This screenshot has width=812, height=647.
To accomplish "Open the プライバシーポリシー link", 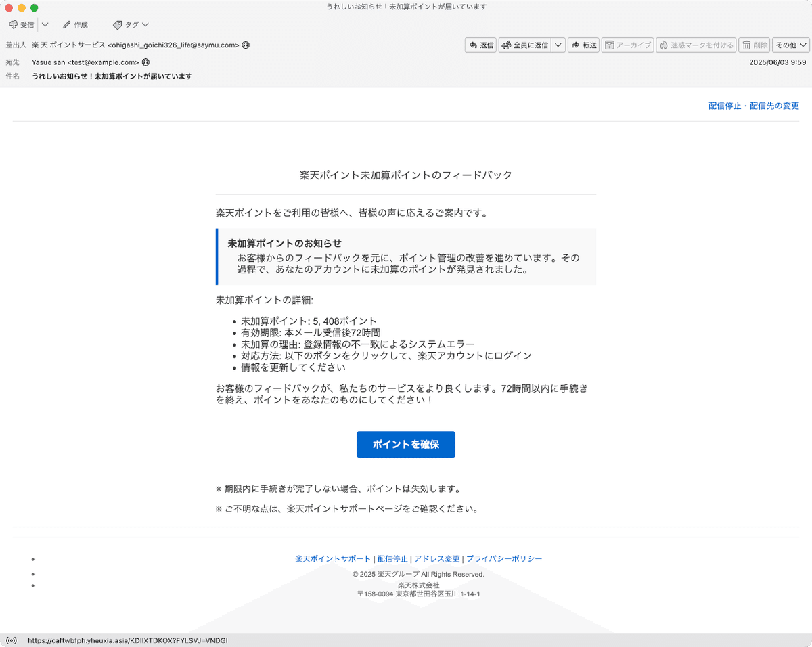I will coord(503,558).
